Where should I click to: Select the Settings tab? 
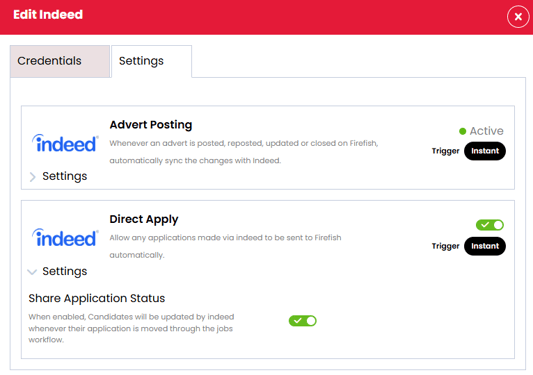click(152, 61)
